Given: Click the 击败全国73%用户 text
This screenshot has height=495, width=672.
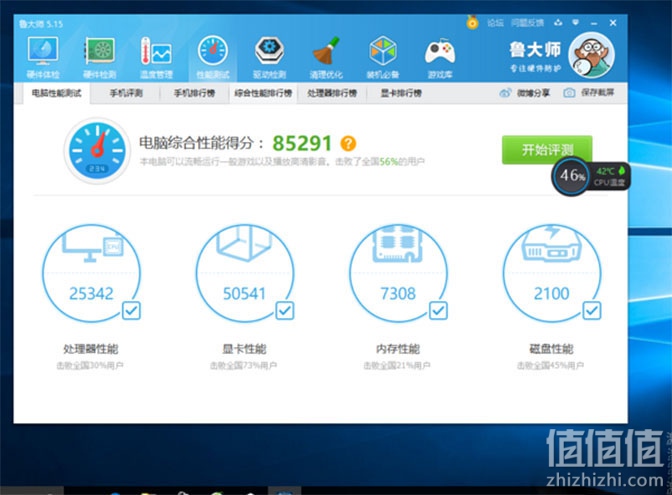Looking at the screenshot, I should point(243,366).
